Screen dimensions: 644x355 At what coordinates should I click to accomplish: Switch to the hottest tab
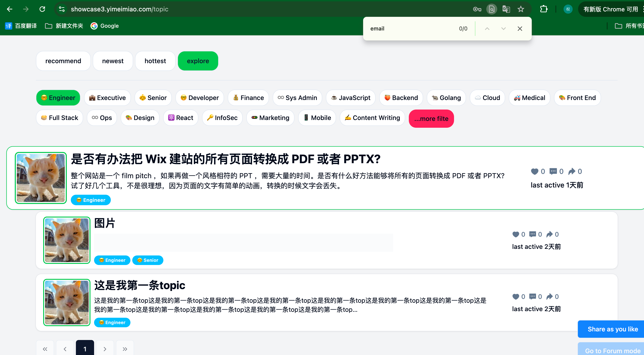click(155, 61)
